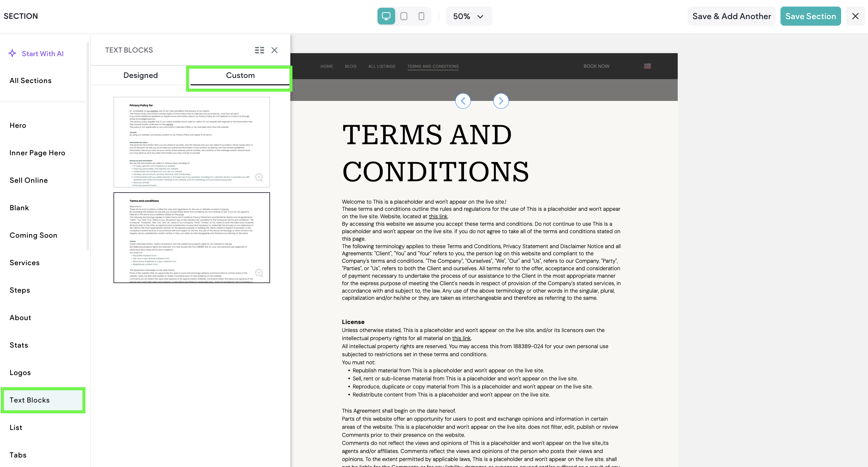Click the 'Redistribute content from' bullet
Screen dimensions: 868x467
tap(451, 395)
